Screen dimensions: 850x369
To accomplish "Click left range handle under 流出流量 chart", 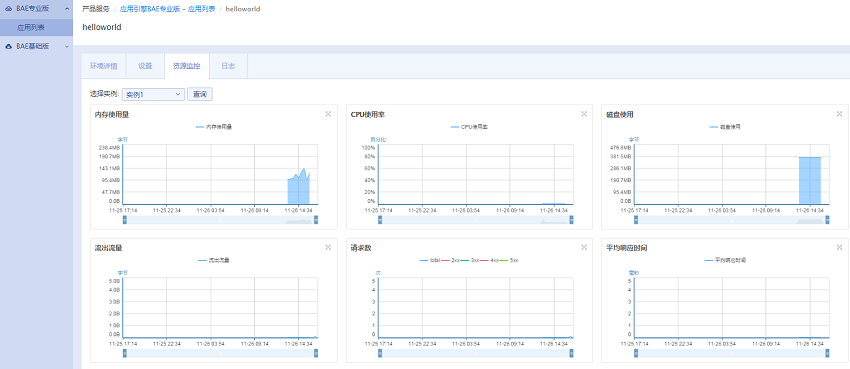I will [x=125, y=353].
